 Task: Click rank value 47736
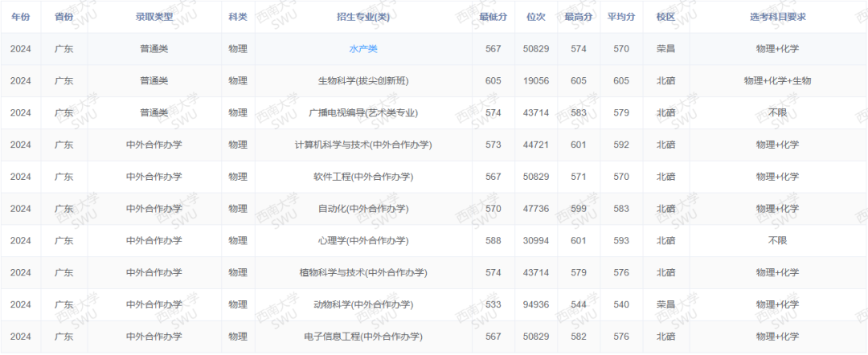[536, 209]
